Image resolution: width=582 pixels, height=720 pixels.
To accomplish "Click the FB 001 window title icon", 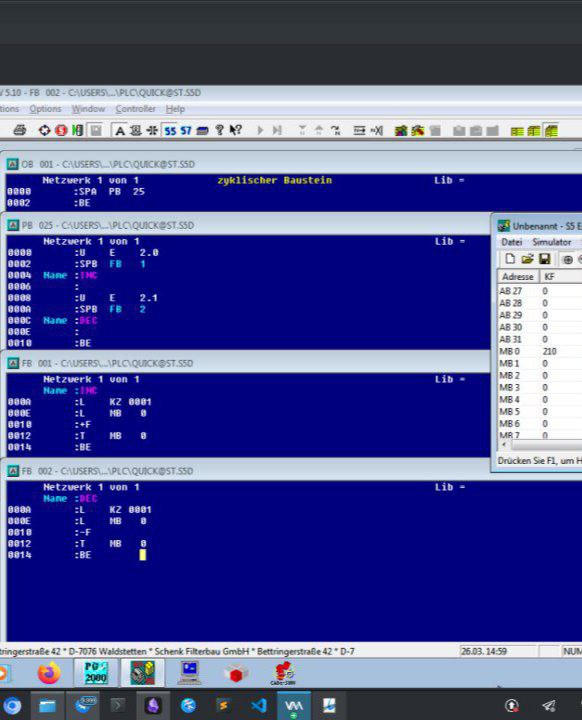I will 13,363.
